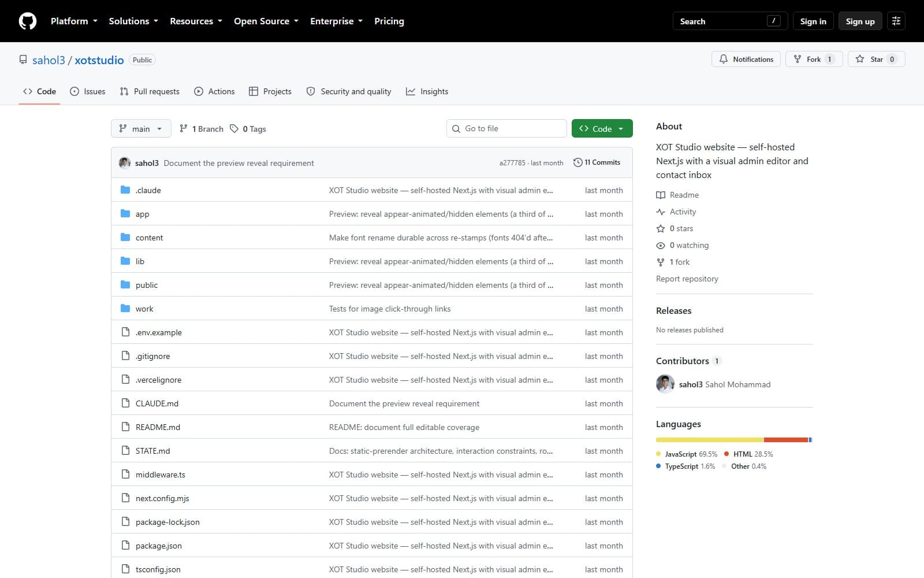Click the appearance settings icon in header
This screenshot has height=578, width=924.
pos(896,21)
